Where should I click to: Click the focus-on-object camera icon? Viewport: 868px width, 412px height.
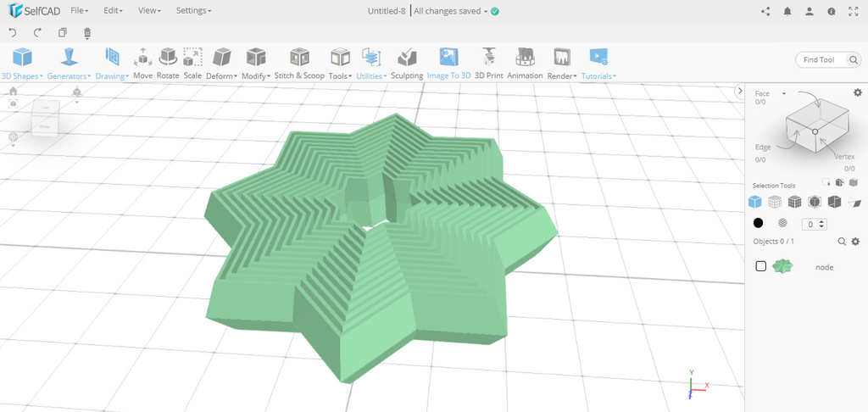[14, 103]
